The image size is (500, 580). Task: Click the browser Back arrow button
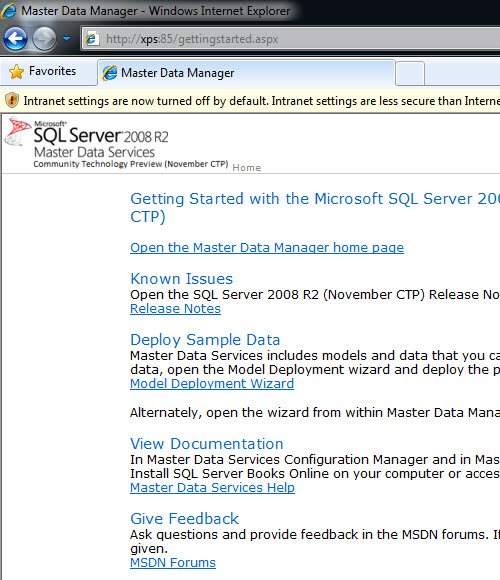click(16, 38)
